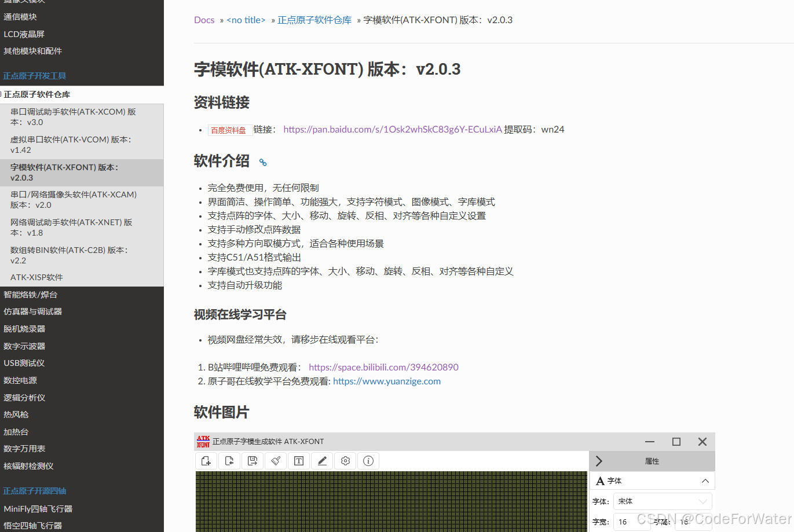Collapse the 属性 panel with the right chevron
This screenshot has width=794, height=532.
tap(599, 461)
